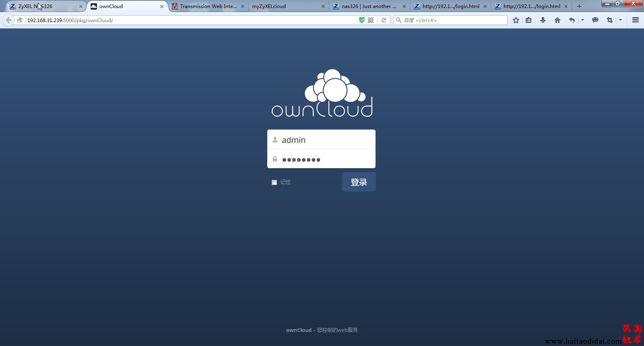Open the bookmarks list icon

click(x=528, y=20)
